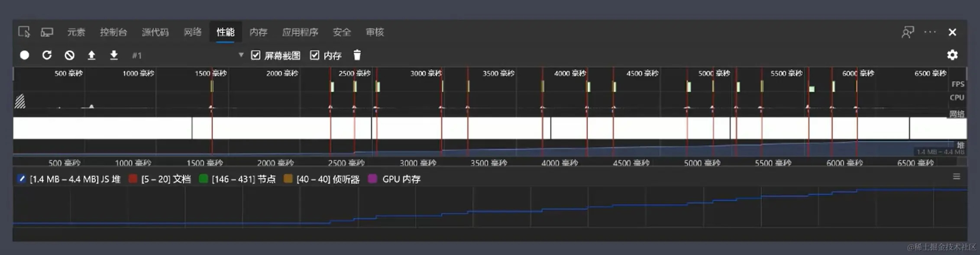This screenshot has width=980, height=255.
Task: Click the CPU label on overview
Action: pyautogui.click(x=957, y=97)
